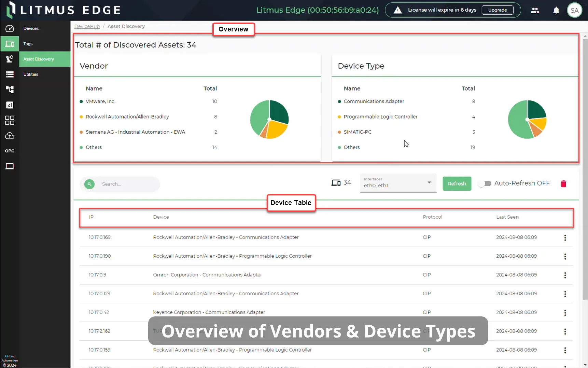This screenshot has height=368, width=588.
Task: Open row menu for 10.17.0.42
Action: pyautogui.click(x=565, y=313)
